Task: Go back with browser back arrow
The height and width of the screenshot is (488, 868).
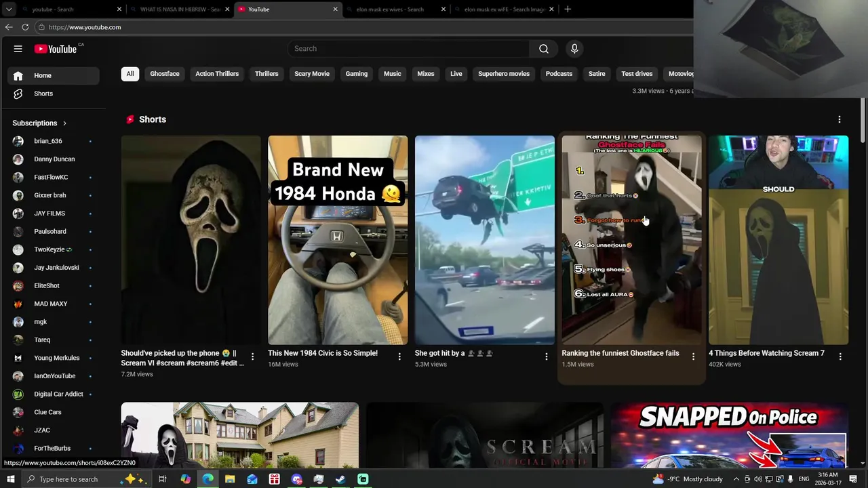Action: point(9,27)
